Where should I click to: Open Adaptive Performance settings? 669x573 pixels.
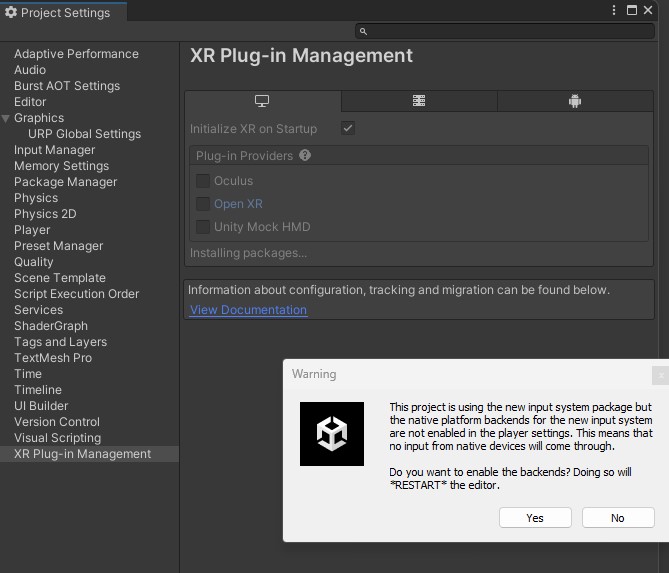(76, 54)
